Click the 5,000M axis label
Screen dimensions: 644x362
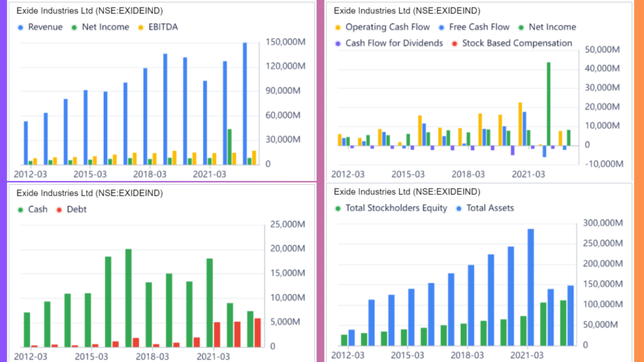point(285,322)
